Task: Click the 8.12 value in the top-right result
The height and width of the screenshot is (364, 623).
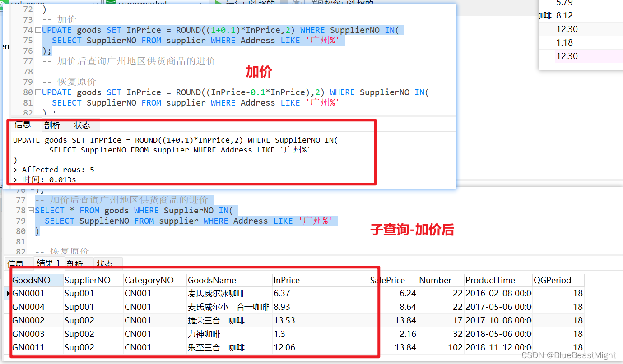Action: click(x=564, y=16)
